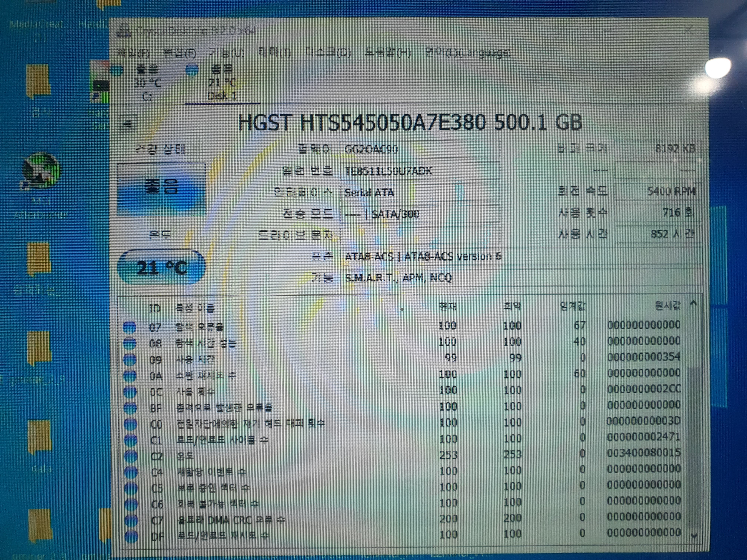Click the attribute list scroll up arrow
Screen dimensions: 747x560
[694, 303]
